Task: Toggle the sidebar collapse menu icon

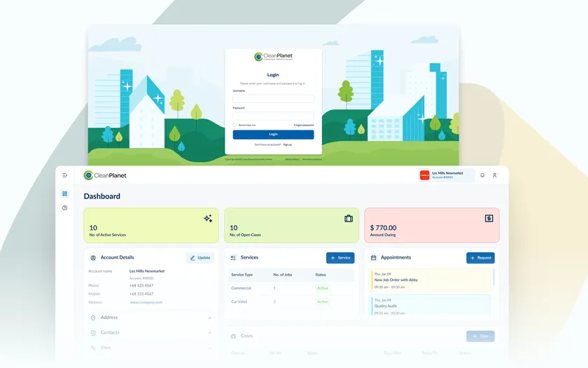Action: click(65, 175)
